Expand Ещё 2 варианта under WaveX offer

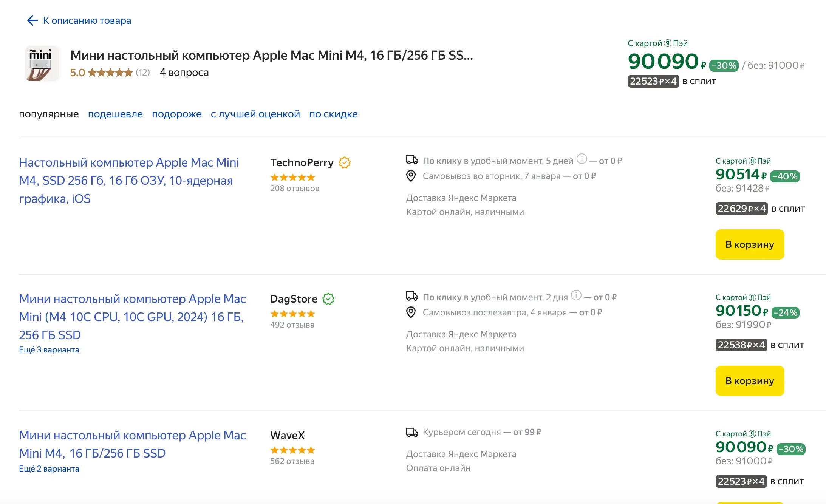(49, 469)
